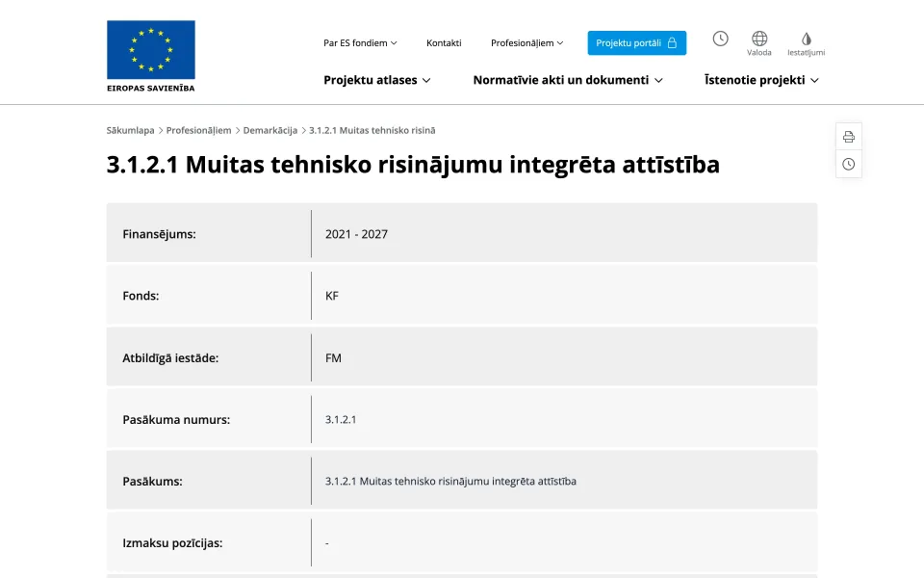The height and width of the screenshot is (578, 924).
Task: Select the KF fund value
Action: click(x=332, y=296)
